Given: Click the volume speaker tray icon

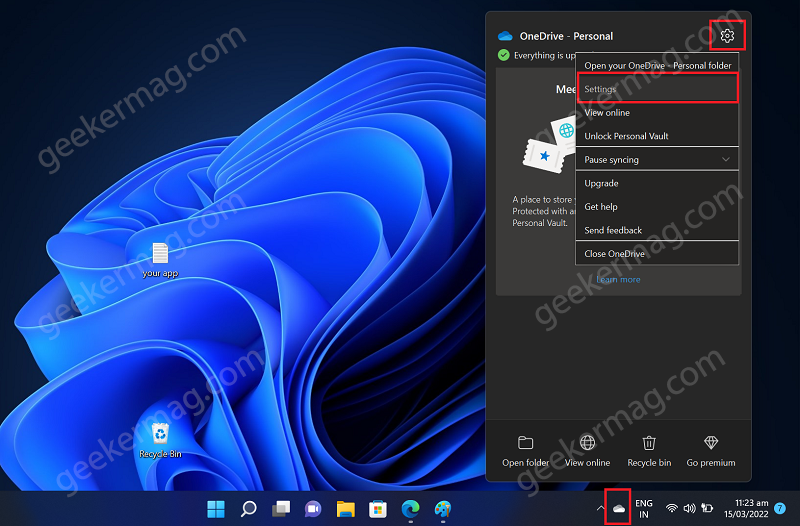Looking at the screenshot, I should (689, 508).
